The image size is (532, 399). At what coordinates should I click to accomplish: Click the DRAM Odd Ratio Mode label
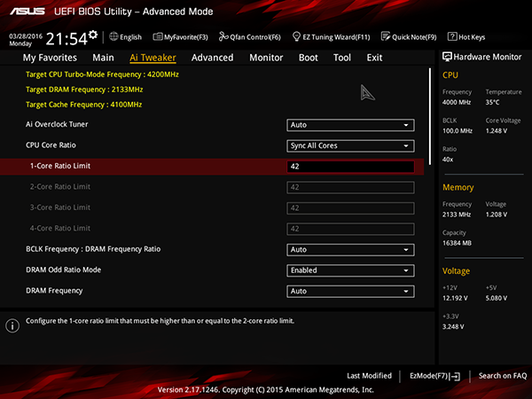pyautogui.click(x=64, y=270)
